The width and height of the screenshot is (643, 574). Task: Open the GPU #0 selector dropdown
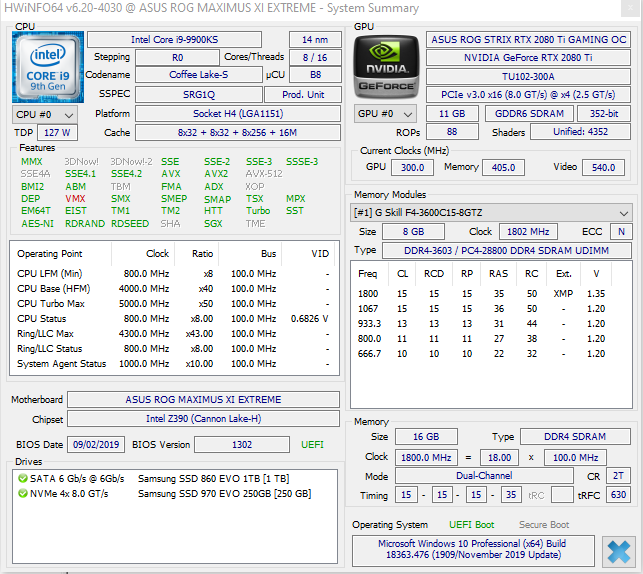385,114
